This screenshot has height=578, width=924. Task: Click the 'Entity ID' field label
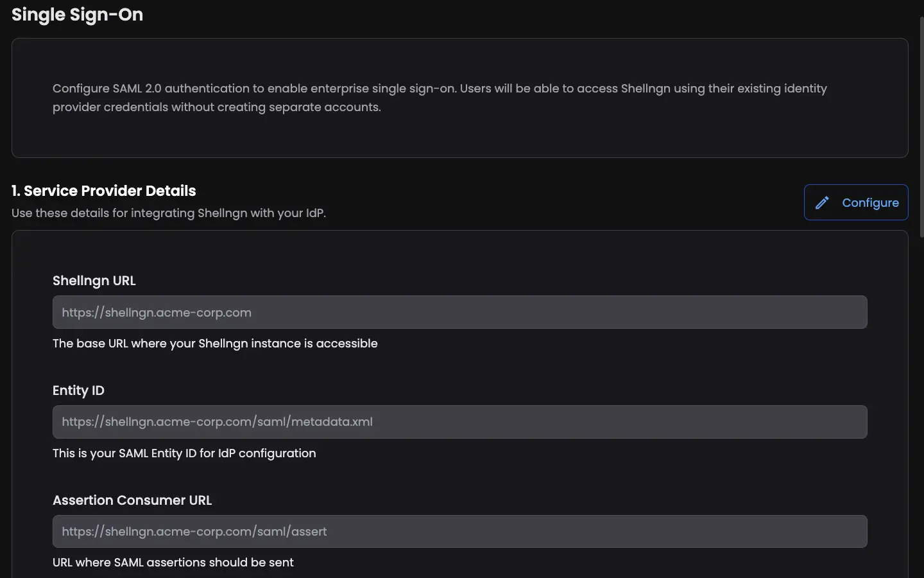click(78, 390)
